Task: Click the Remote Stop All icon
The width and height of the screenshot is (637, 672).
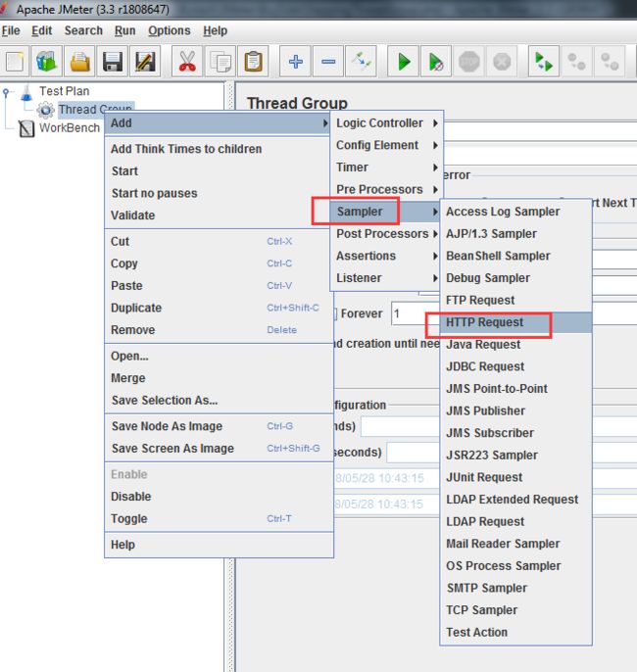Action: (x=576, y=62)
